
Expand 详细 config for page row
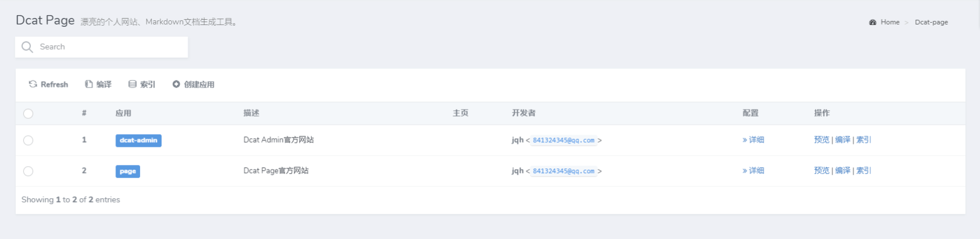(x=753, y=171)
